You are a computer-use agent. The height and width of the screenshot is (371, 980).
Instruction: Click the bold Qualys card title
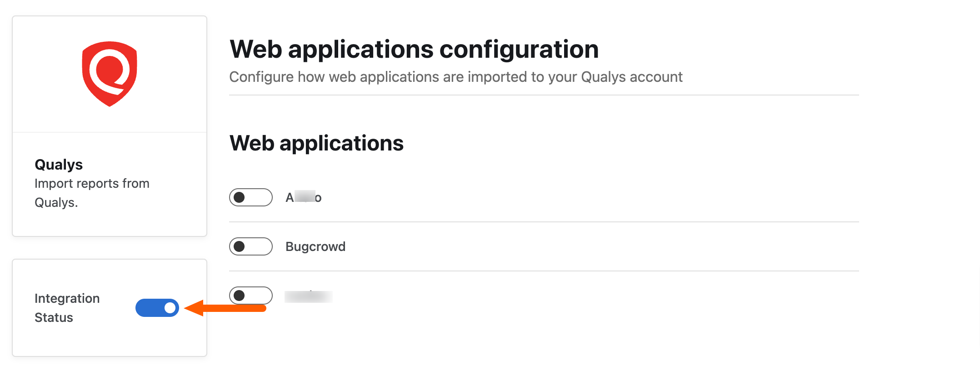coord(59,164)
